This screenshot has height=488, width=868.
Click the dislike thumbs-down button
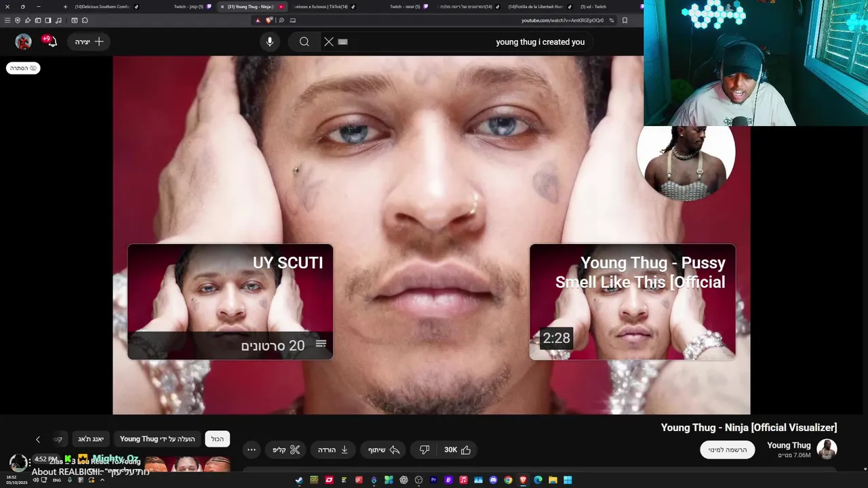click(x=425, y=449)
